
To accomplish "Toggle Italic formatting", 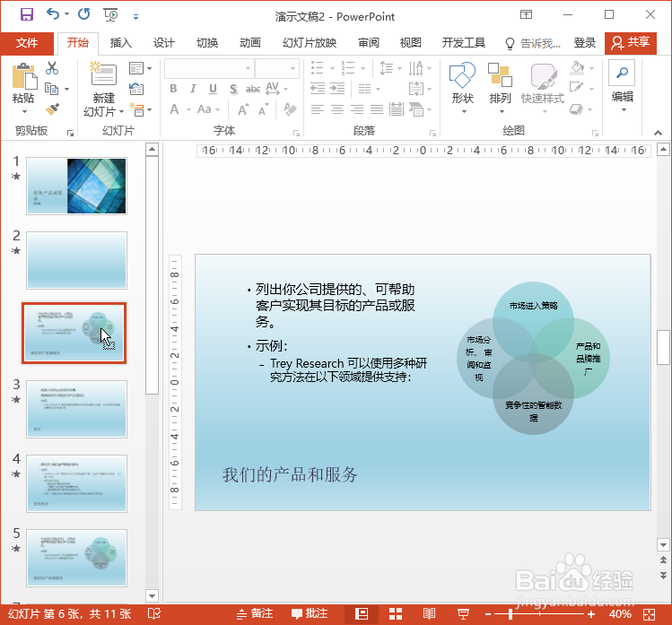I will tap(193, 88).
